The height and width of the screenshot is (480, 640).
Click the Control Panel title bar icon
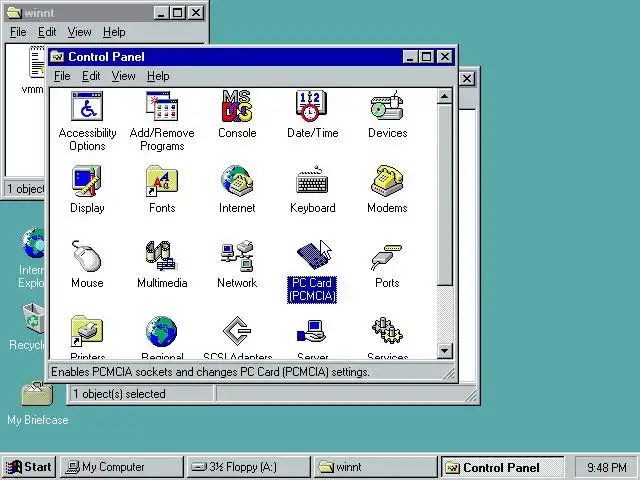57,57
